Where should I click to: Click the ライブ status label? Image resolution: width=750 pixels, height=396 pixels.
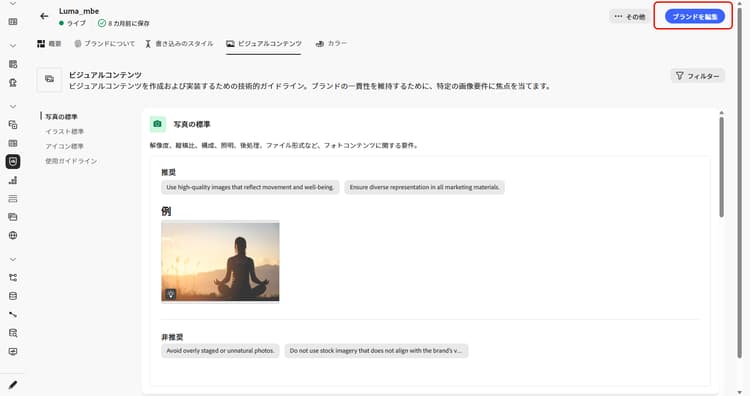tap(76, 23)
